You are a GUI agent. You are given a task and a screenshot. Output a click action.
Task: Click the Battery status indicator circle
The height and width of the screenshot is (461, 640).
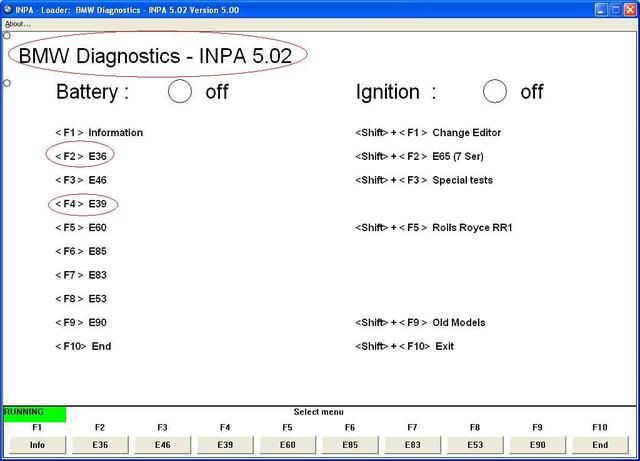pyautogui.click(x=180, y=91)
